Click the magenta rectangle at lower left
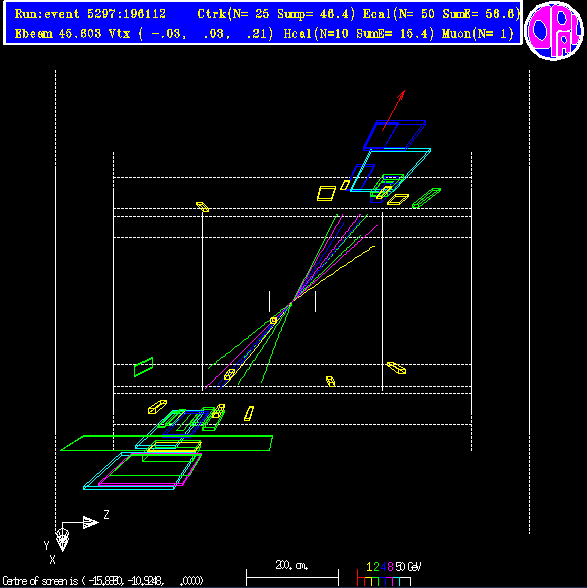Image resolution: width=587 pixels, height=588 pixels. [x=150, y=470]
